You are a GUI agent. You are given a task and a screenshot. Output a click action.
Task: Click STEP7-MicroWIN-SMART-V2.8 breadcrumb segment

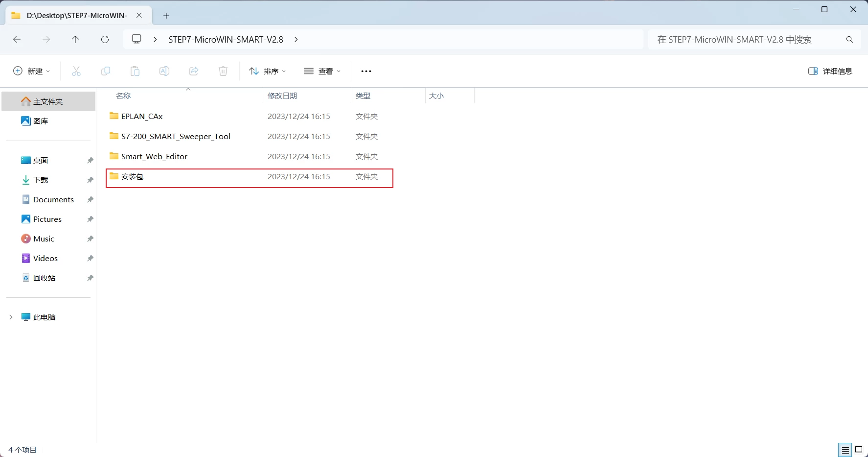(226, 39)
